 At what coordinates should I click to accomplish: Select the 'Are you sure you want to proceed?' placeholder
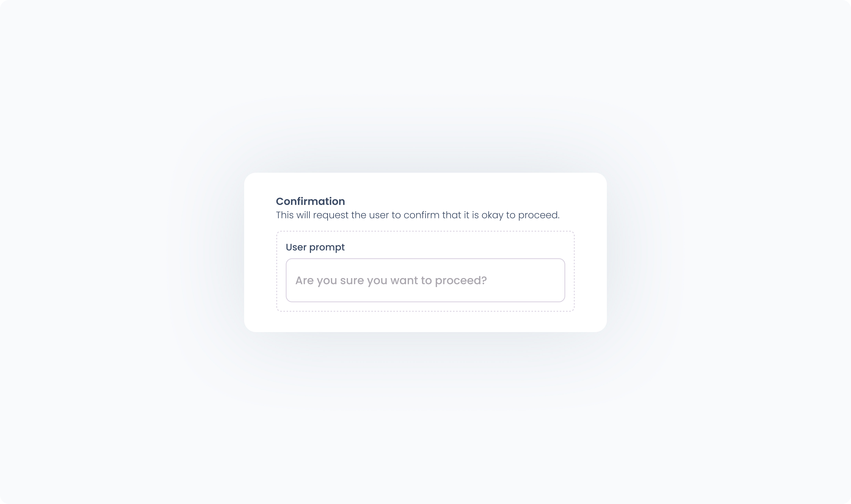(391, 280)
